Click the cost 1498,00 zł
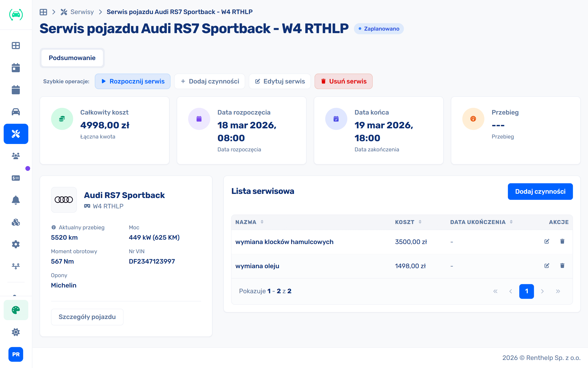This screenshot has width=588, height=368. [410, 266]
